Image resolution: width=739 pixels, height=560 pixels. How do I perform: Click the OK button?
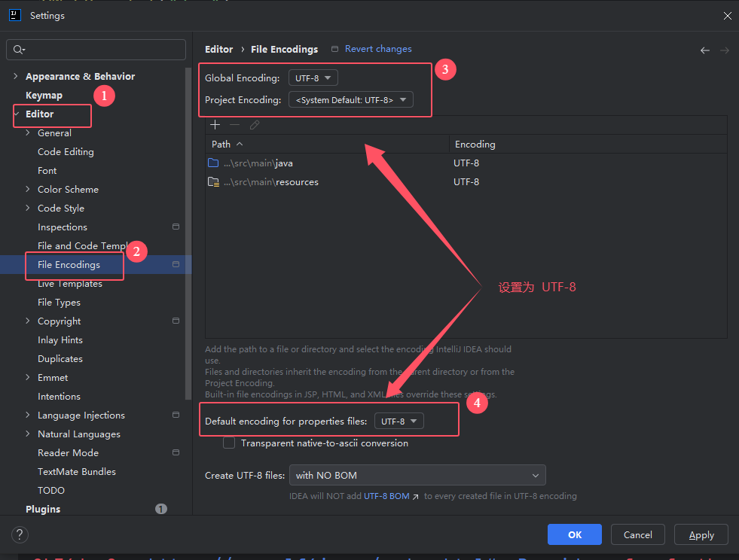click(575, 534)
